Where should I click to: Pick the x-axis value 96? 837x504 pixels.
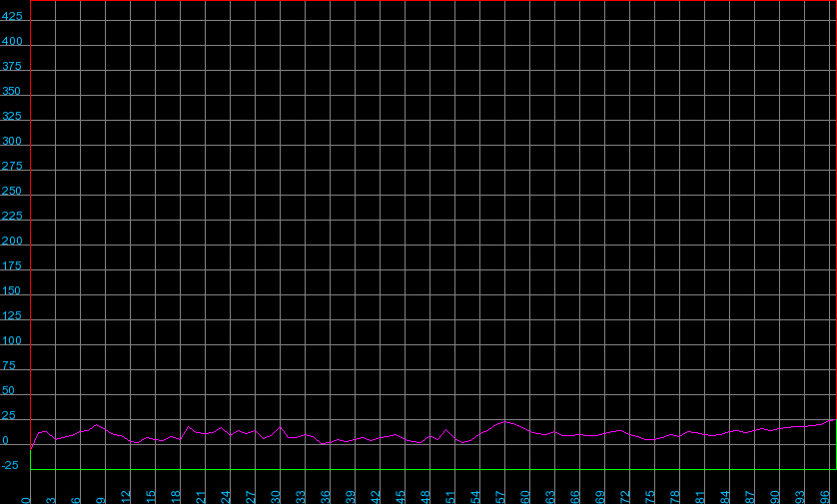coord(826,497)
